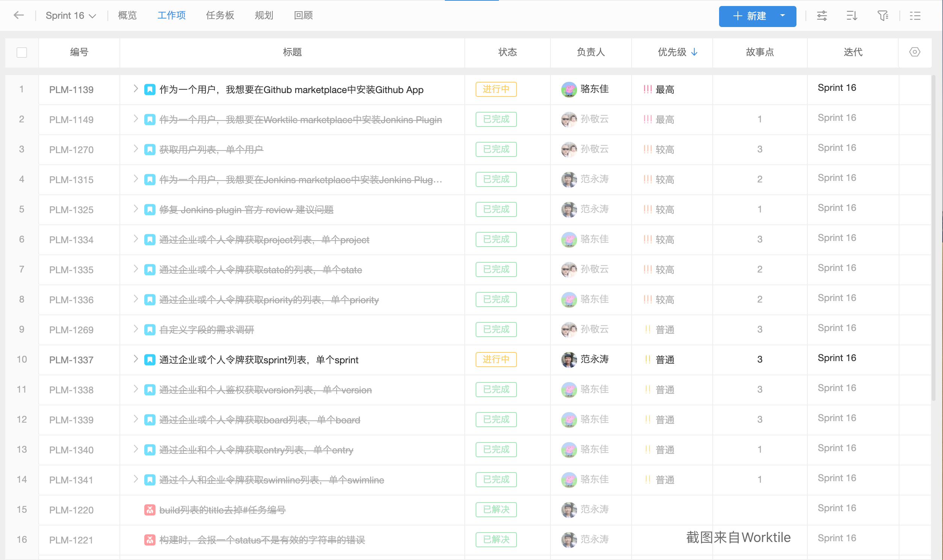Image resolution: width=943 pixels, height=560 pixels.
Task: Click the sort order icon in toolbar
Action: pos(852,16)
